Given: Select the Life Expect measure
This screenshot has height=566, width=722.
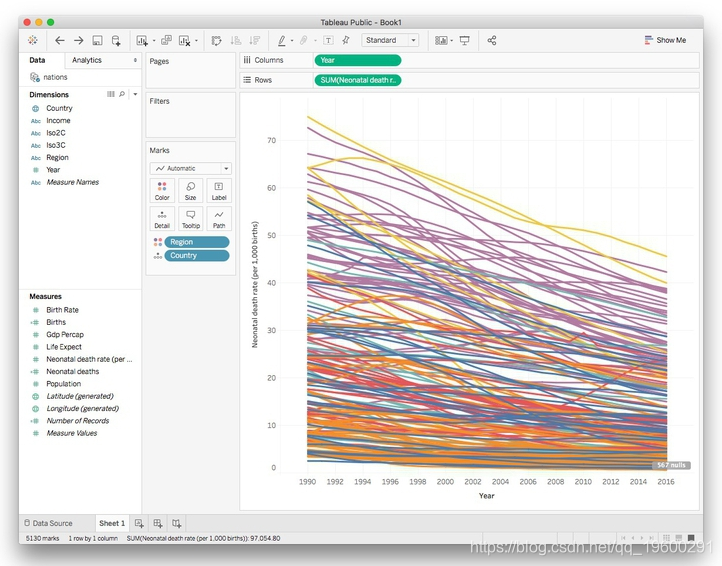Looking at the screenshot, I should coord(64,347).
